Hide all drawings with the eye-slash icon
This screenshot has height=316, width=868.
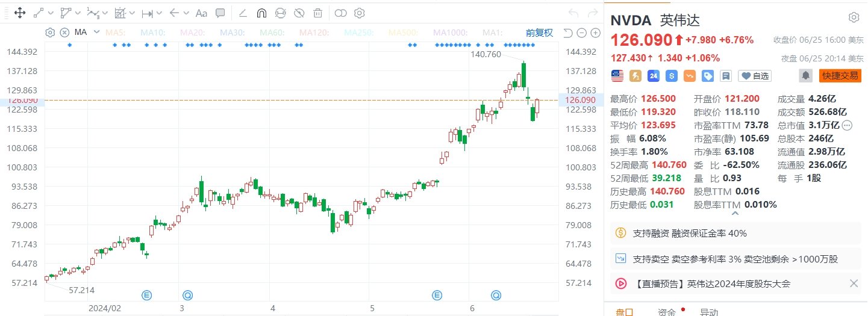pyautogui.click(x=299, y=13)
